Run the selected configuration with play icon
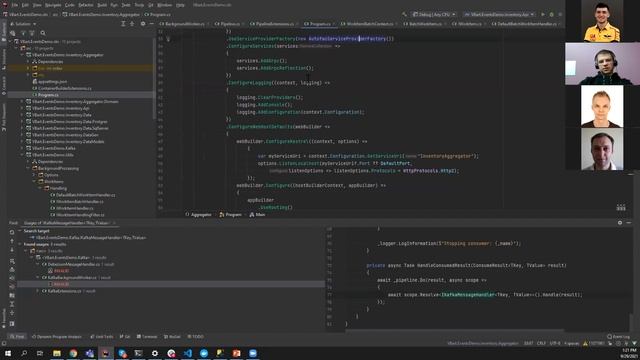Screen dimensions: 640x360 pyautogui.click(x=543, y=14)
